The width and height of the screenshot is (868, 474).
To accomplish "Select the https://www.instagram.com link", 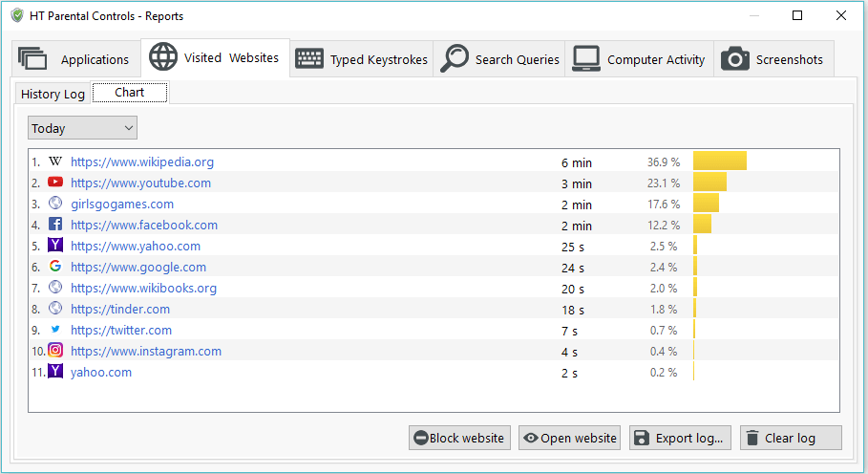I will (x=146, y=351).
